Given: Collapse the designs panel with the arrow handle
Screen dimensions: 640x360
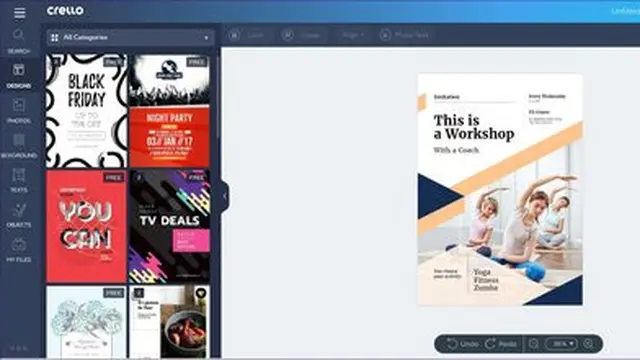Looking at the screenshot, I should 225,196.
